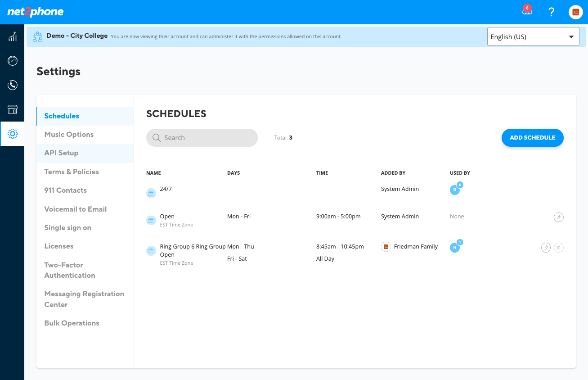
Task: Open the help question mark icon
Action: 552,12
